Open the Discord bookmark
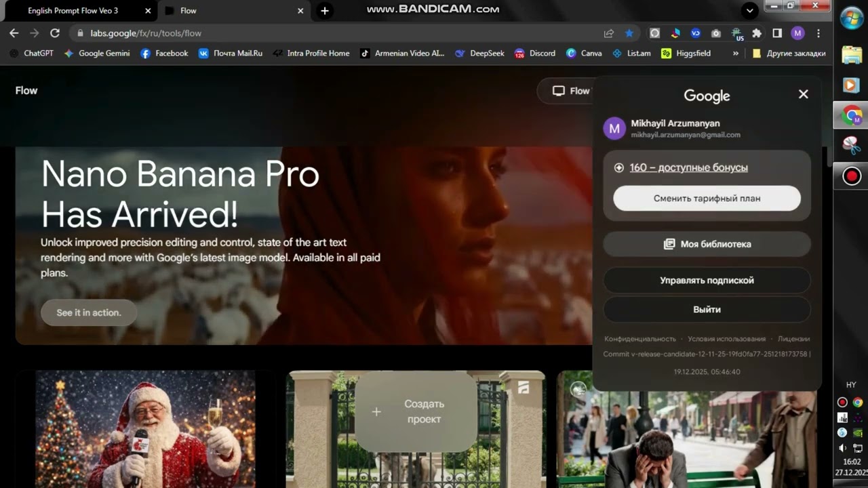The height and width of the screenshot is (488, 868). (535, 53)
